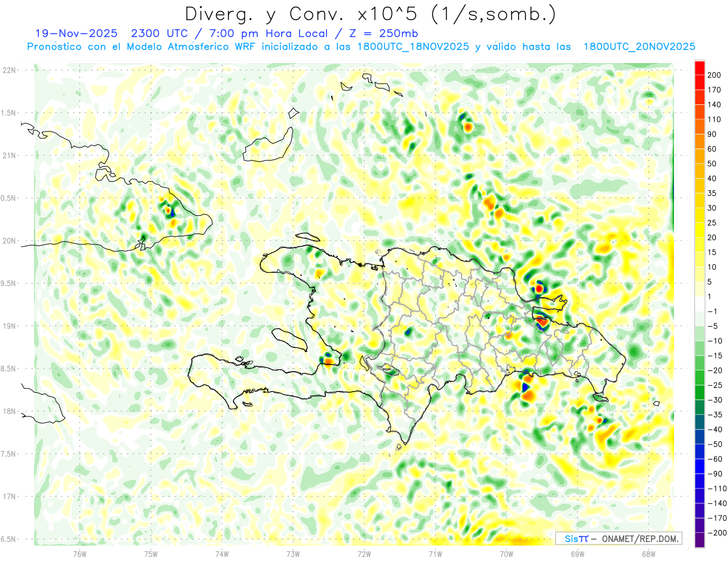This screenshot has height=562, width=728.
Task: Click the 69W longitude label
Action: click(x=578, y=554)
